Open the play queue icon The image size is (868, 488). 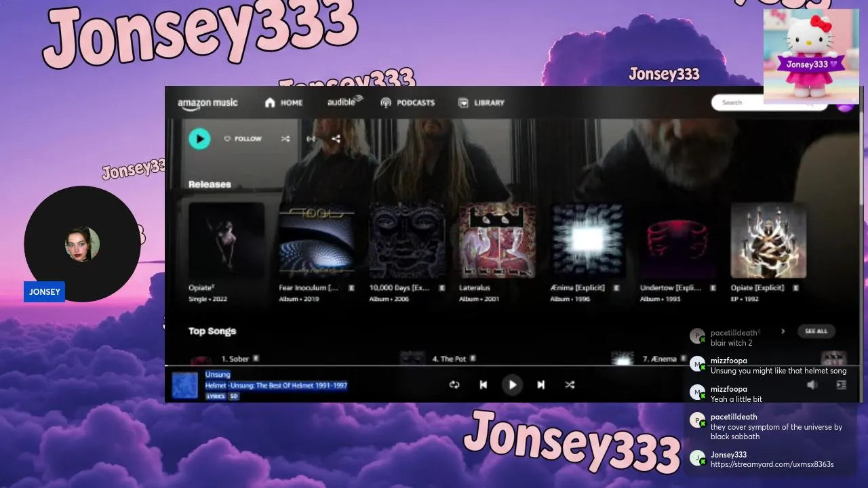point(842,385)
